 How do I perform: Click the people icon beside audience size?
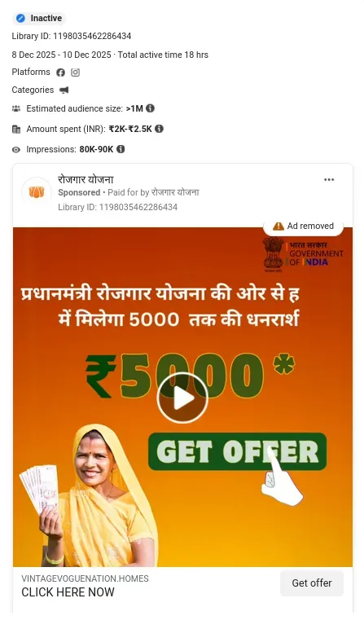(16, 108)
